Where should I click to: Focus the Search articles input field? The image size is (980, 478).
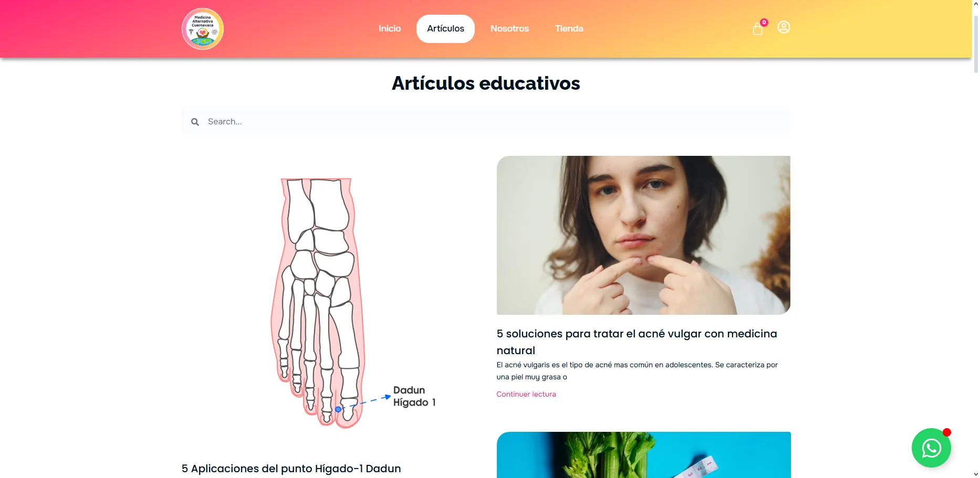(x=486, y=122)
